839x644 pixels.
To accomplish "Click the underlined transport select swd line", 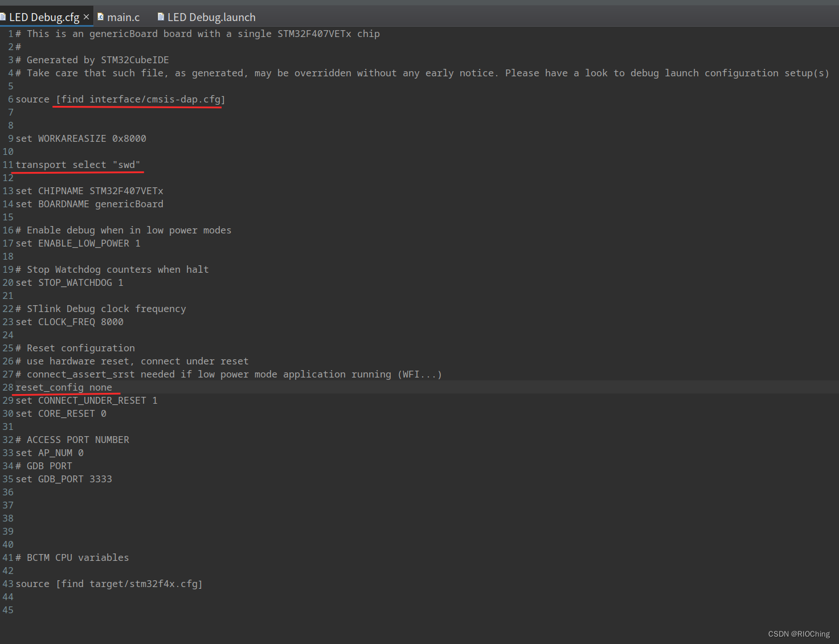I will (78, 165).
